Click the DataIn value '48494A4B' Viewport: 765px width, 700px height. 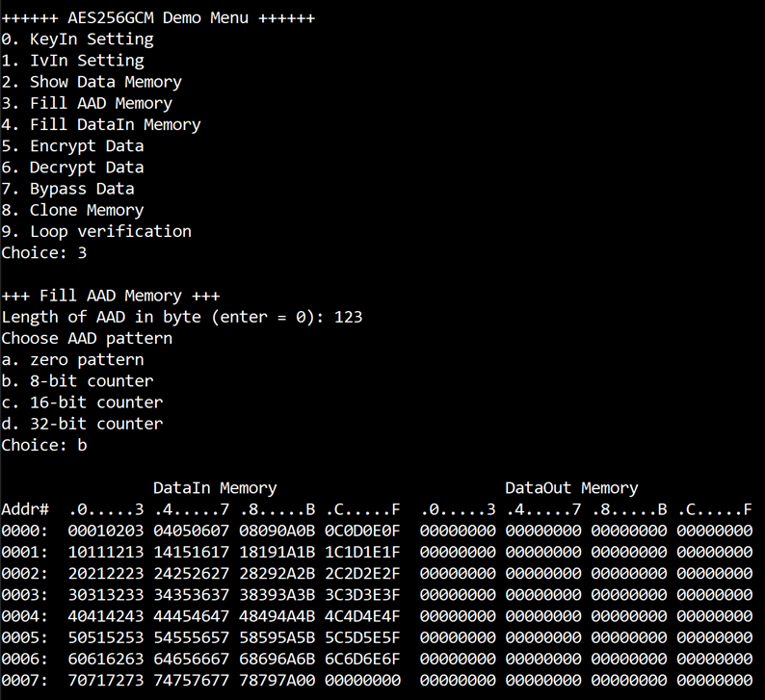[x=277, y=616]
